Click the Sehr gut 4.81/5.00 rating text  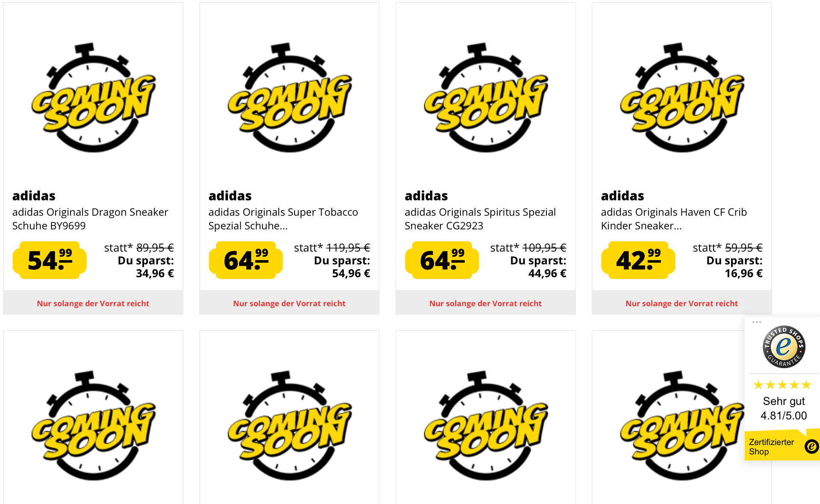click(784, 408)
